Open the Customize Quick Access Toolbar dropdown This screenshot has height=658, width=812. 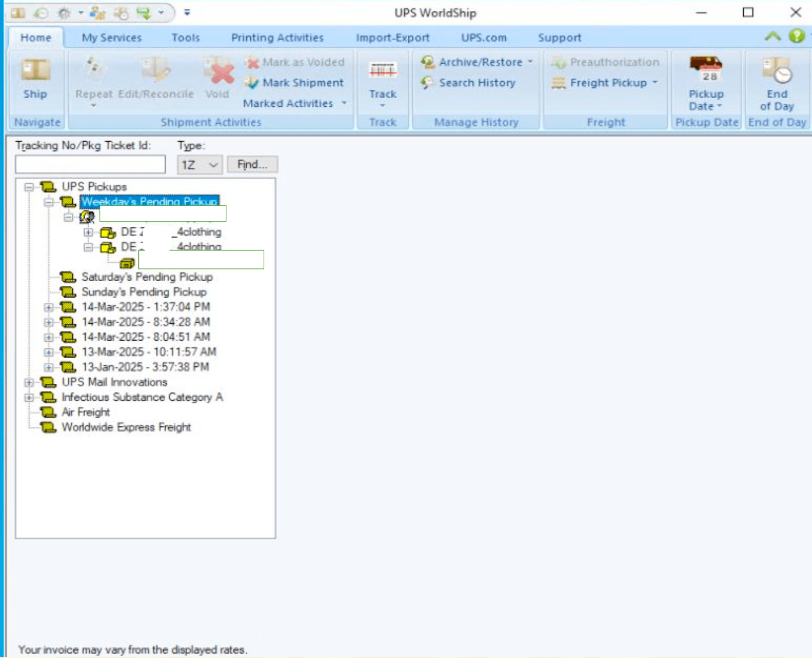coord(187,12)
